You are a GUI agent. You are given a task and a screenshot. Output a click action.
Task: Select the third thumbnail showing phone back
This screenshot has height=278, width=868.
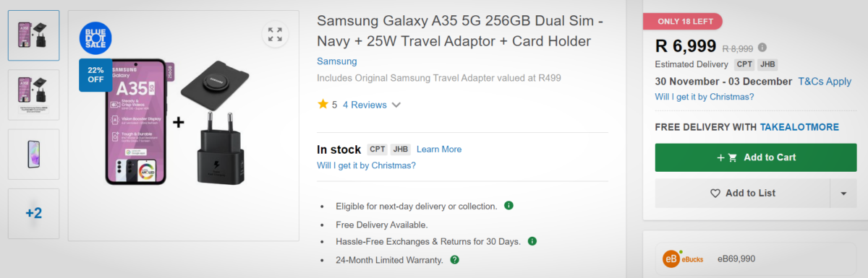tap(33, 155)
